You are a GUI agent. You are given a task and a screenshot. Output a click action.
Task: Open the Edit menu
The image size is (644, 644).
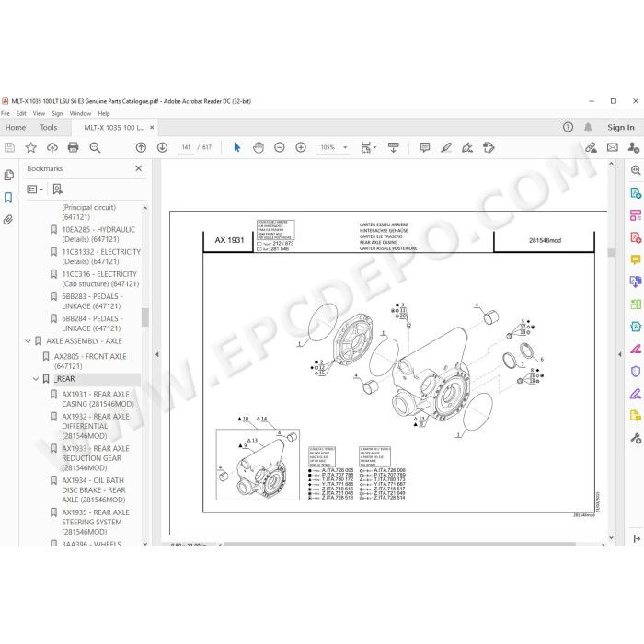point(21,113)
